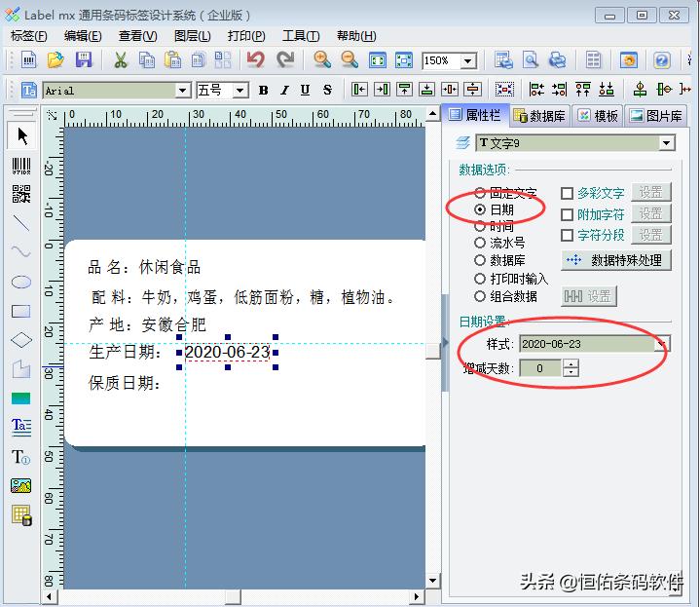Click the new label icon in toolbar
700x607 pixels.
[x=28, y=59]
